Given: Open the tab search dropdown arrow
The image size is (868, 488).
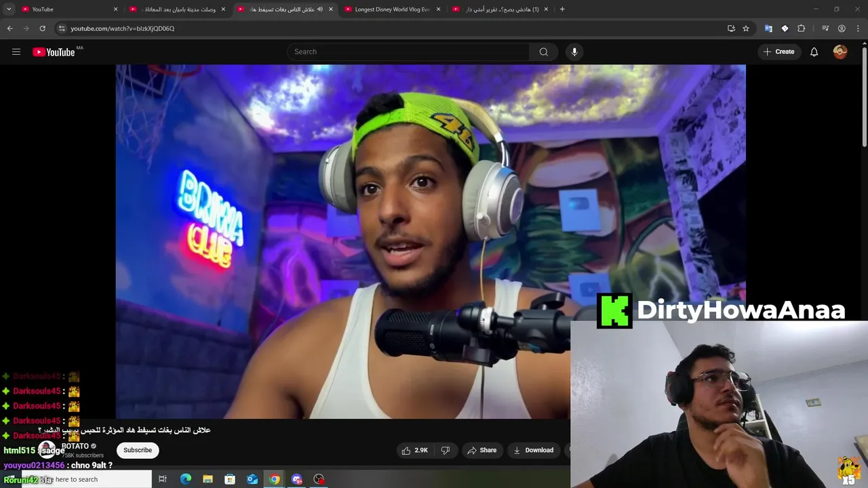Looking at the screenshot, I should coord(9,9).
